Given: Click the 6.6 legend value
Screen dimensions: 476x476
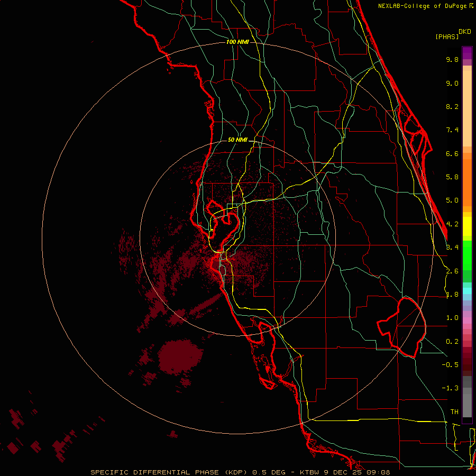Looking at the screenshot, I should click(452, 154).
